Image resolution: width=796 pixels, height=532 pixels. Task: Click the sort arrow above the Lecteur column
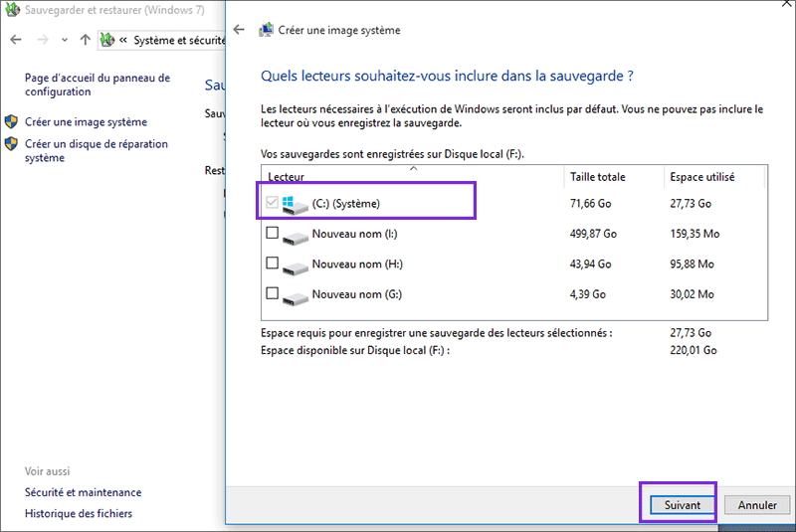(x=414, y=168)
